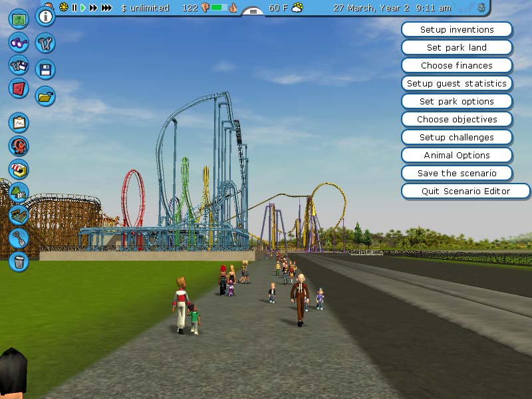This screenshot has width=532, height=399.
Task: Open Animal Options
Action: (x=457, y=156)
